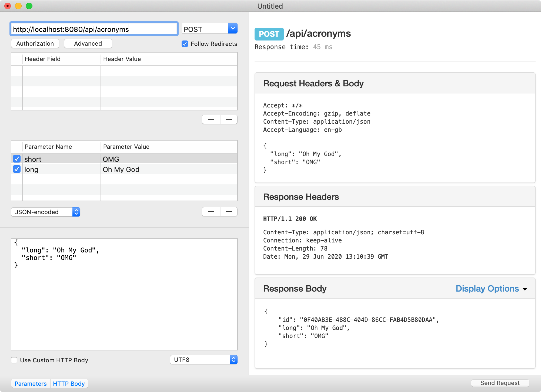Open Authorization settings
Screen dimensions: 541x392
click(x=35, y=43)
